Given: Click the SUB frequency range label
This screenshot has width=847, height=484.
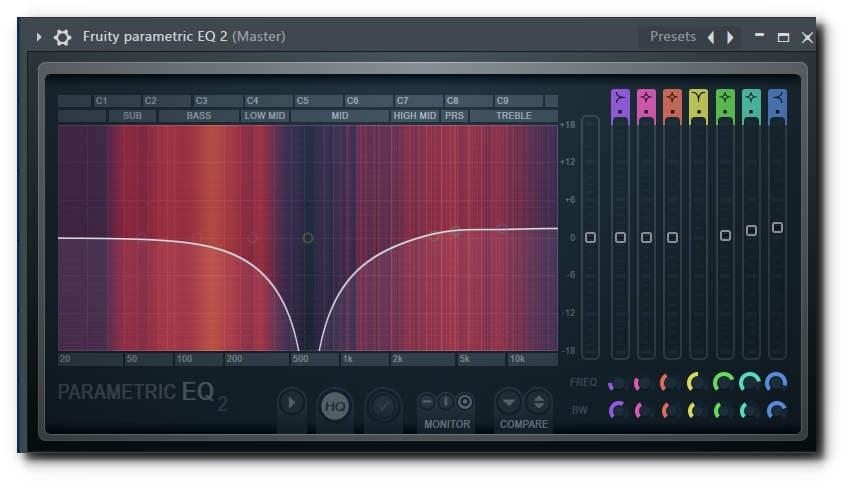Looking at the screenshot, I should tap(132, 116).
